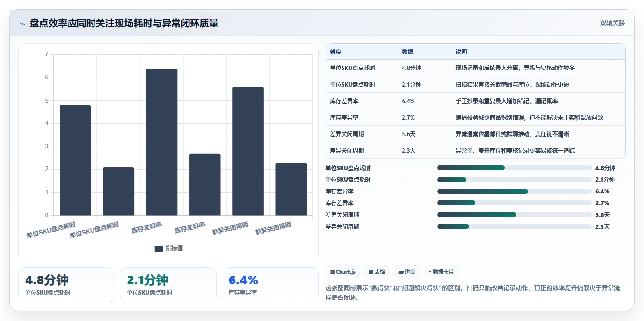
Task: Click the description starting 现场记录和后续录入分离
Action: pos(515,68)
